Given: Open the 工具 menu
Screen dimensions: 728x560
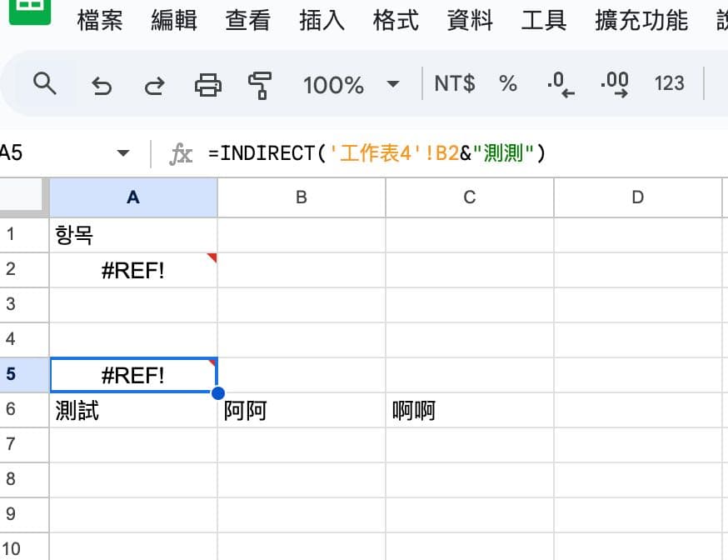Looking at the screenshot, I should [544, 21].
